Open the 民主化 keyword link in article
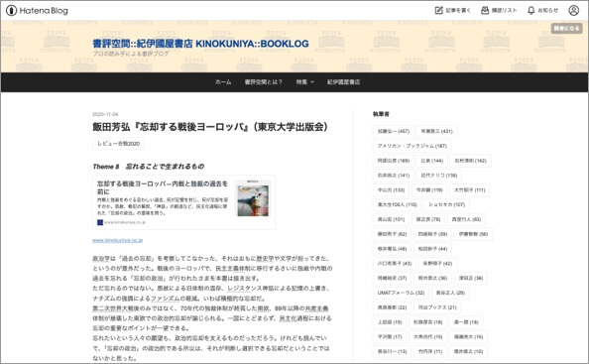This screenshot has width=589, height=364. [289, 318]
